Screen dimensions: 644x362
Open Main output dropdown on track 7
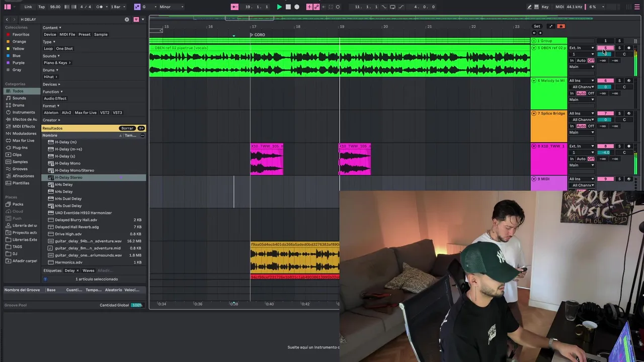click(x=581, y=132)
